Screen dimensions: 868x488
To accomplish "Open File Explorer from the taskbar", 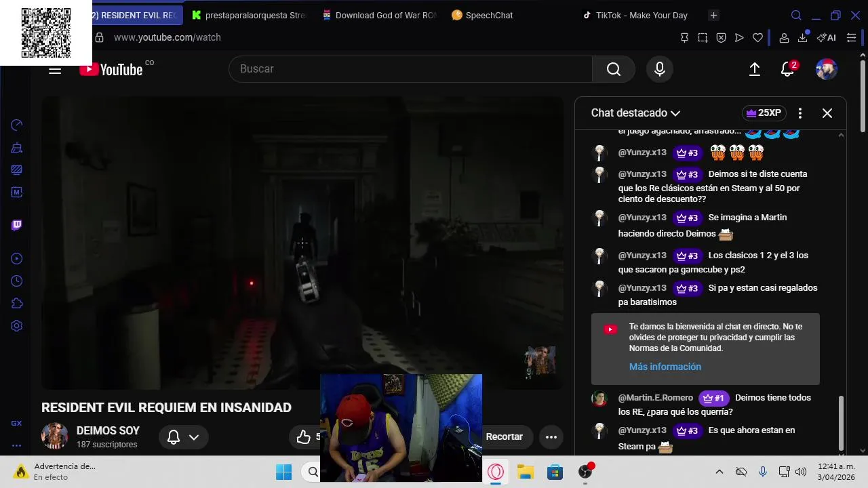I will (526, 472).
